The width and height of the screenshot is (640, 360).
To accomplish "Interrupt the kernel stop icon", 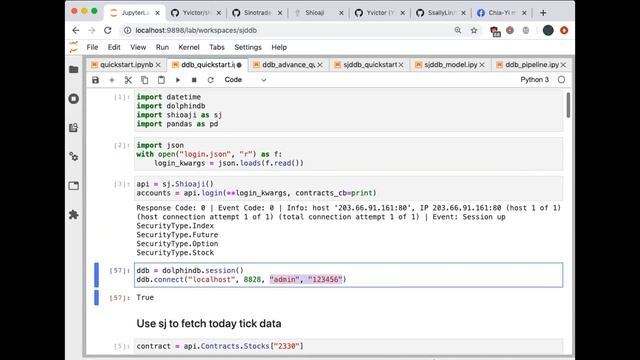I will click(x=194, y=80).
